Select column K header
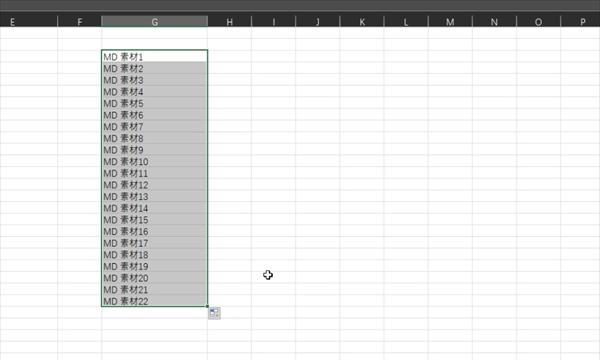The height and width of the screenshot is (360, 600). 362,22
